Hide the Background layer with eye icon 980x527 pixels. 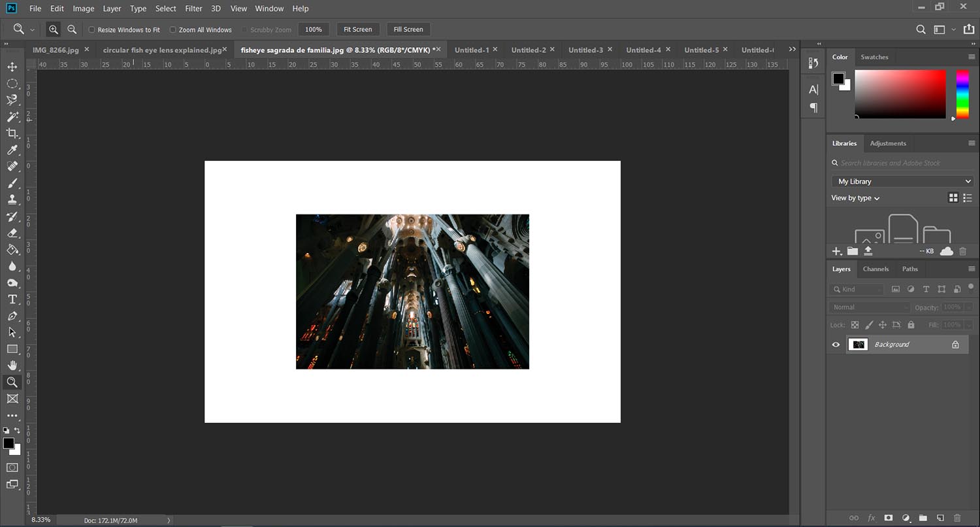(x=836, y=345)
